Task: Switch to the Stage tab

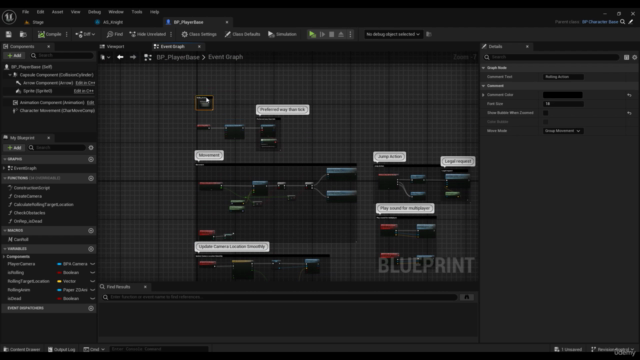Action: pos(38,22)
